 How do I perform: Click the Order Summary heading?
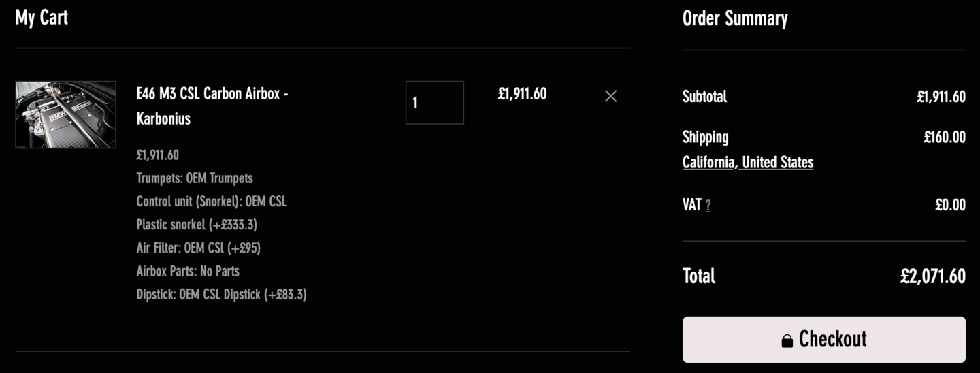735,18
